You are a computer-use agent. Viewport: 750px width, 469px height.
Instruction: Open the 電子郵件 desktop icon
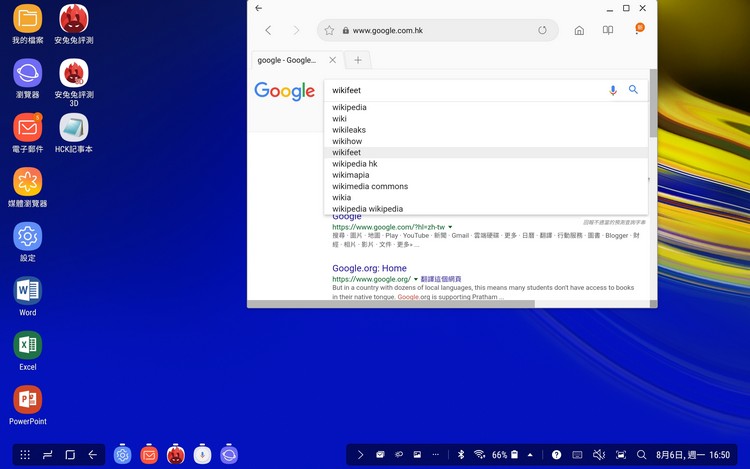[27, 128]
